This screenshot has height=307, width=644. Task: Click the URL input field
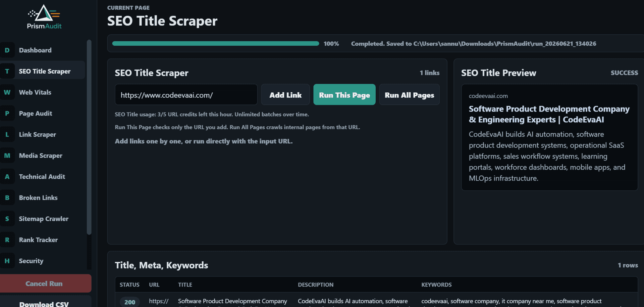click(x=186, y=95)
